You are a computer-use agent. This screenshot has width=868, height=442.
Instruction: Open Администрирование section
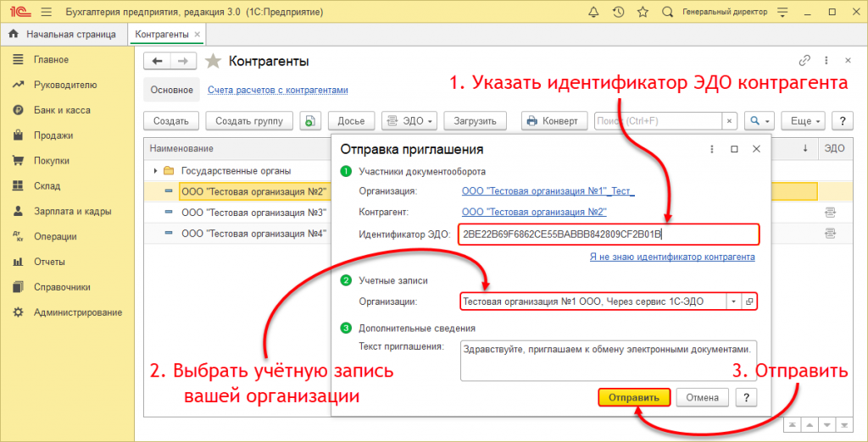(x=77, y=312)
